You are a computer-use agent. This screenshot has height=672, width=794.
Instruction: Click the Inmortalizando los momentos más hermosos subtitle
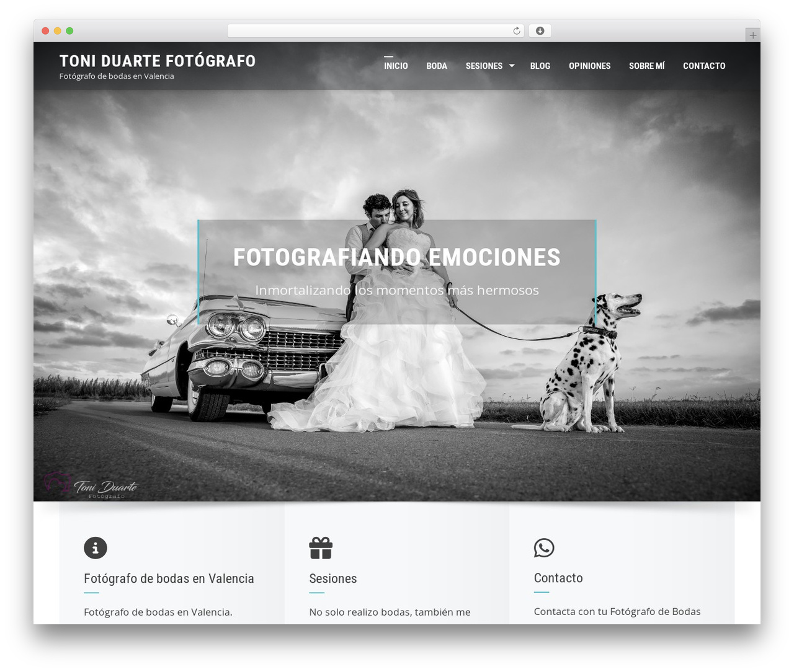[x=397, y=290]
